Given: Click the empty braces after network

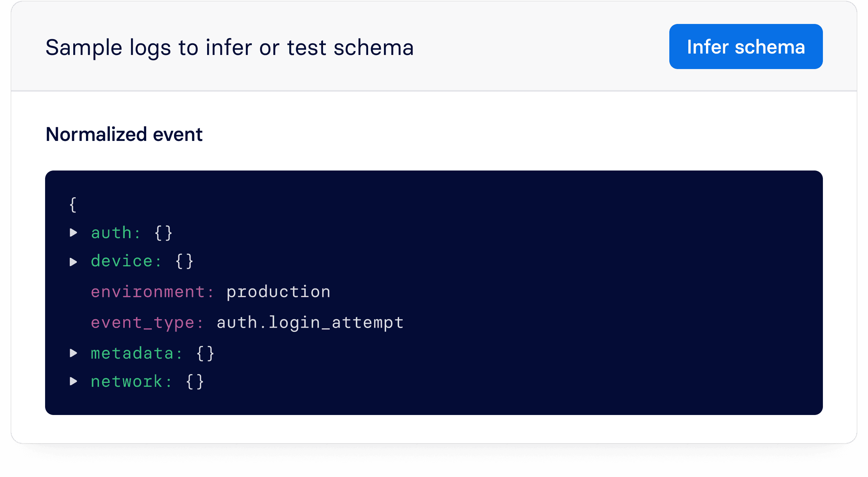Looking at the screenshot, I should coord(195,382).
